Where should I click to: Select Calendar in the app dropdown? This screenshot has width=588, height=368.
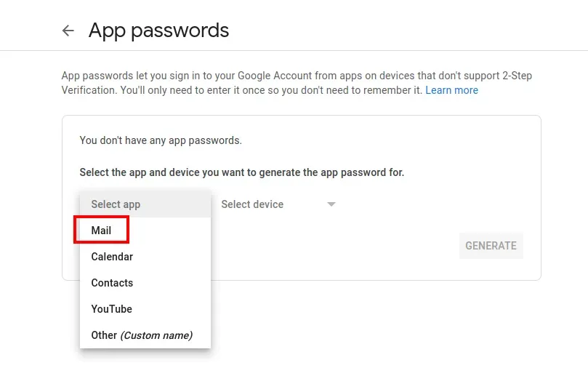point(112,257)
